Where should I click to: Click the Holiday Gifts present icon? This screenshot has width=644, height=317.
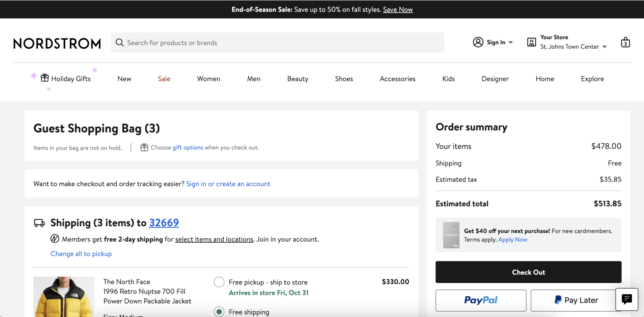click(x=45, y=78)
